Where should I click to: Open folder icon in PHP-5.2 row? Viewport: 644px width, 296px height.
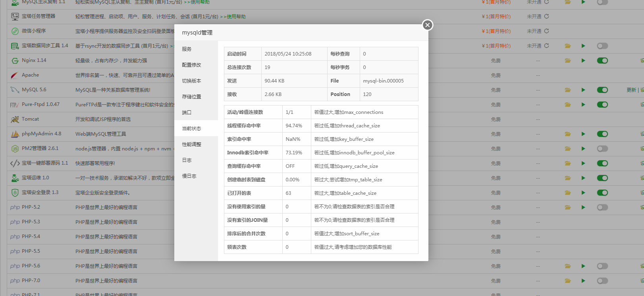tap(568, 208)
